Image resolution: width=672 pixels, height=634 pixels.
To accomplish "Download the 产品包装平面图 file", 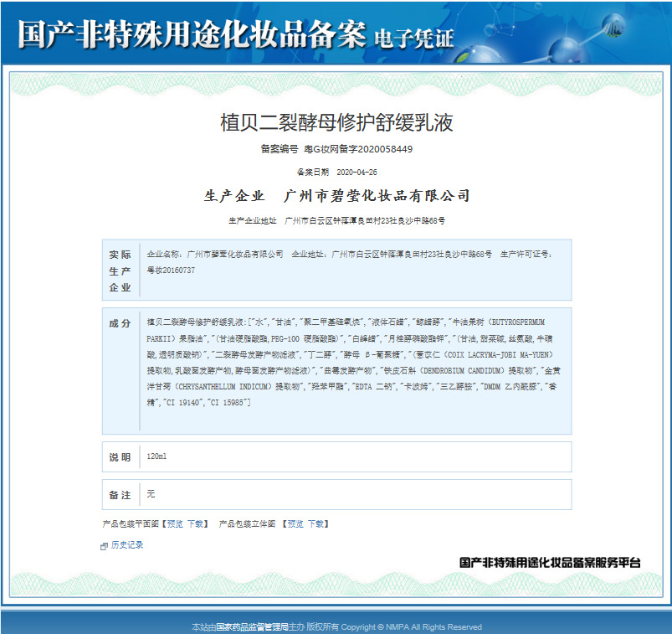I will click(196, 523).
